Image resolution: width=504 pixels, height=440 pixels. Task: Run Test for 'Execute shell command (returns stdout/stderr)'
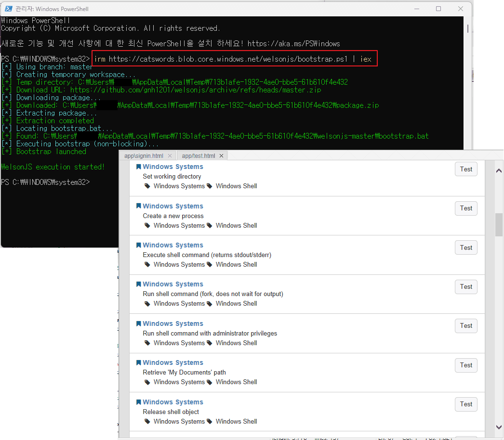click(x=466, y=247)
